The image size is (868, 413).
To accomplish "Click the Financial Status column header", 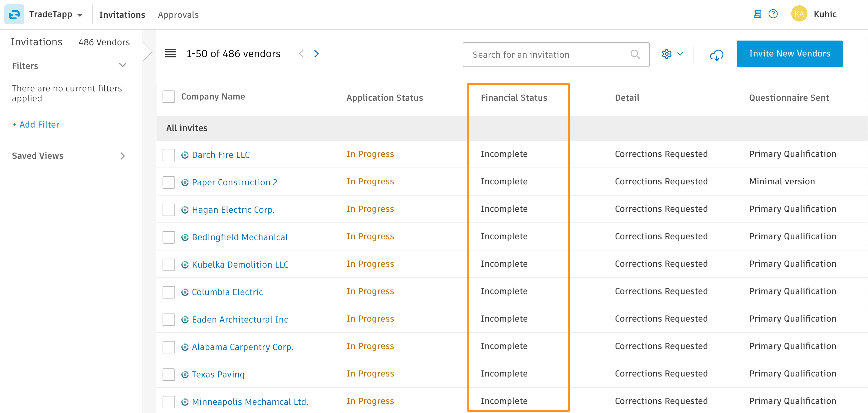I will 514,98.
